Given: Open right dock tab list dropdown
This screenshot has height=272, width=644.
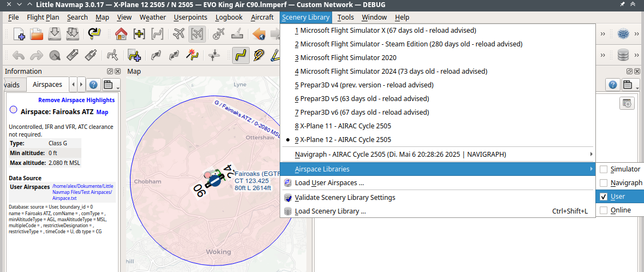Looking at the screenshot, I should [631, 85].
